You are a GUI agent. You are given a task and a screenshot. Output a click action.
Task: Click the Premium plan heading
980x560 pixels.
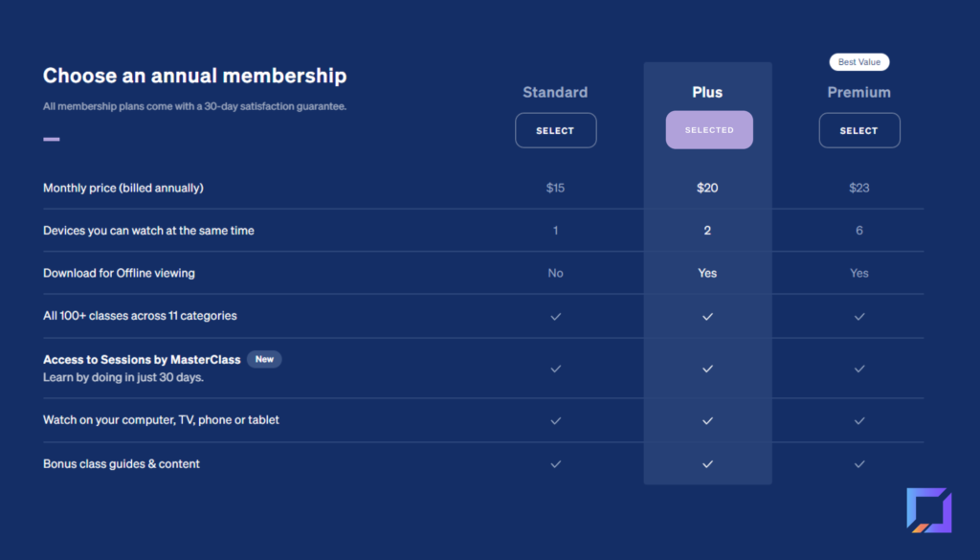859,92
